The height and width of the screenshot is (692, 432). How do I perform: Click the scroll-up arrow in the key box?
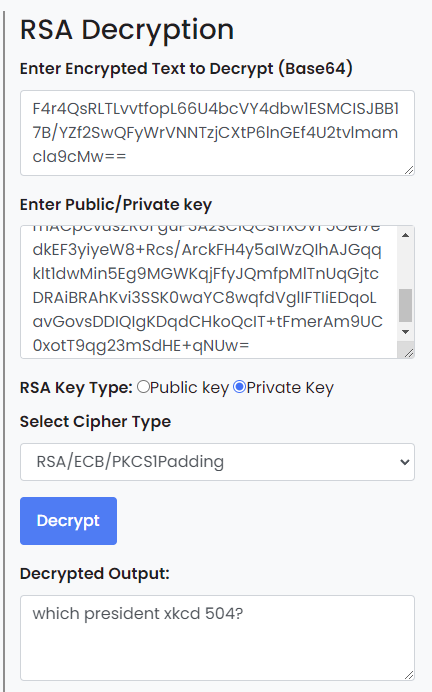(x=406, y=235)
